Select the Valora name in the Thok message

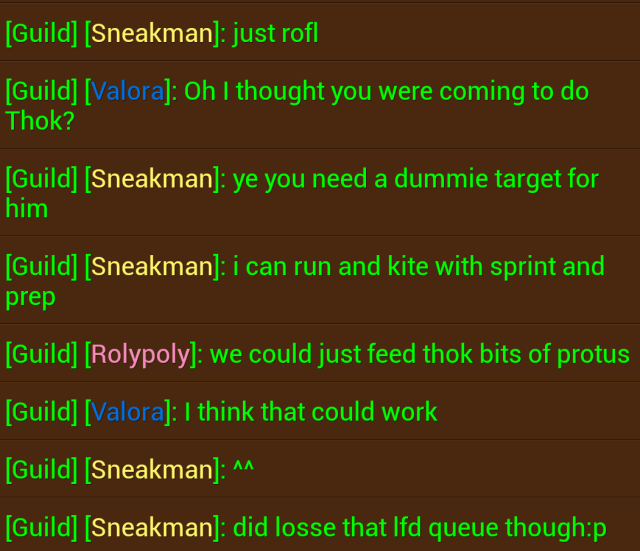click(127, 91)
